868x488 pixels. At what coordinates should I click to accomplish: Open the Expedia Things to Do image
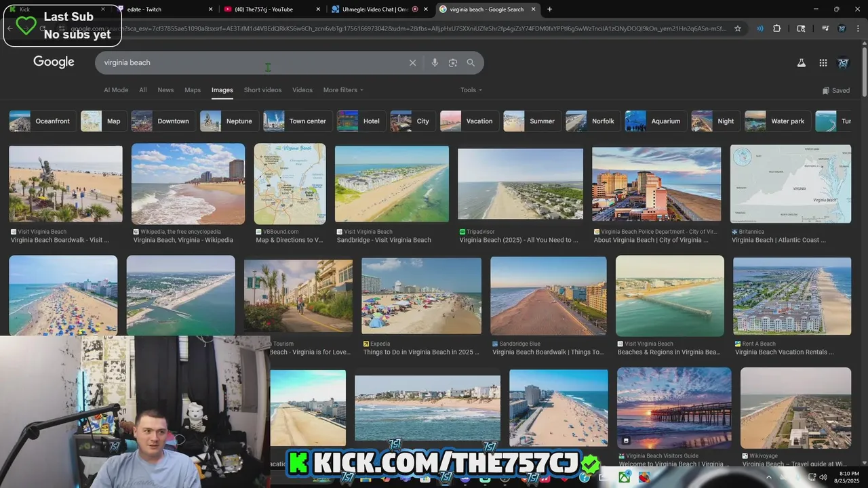pos(422,296)
